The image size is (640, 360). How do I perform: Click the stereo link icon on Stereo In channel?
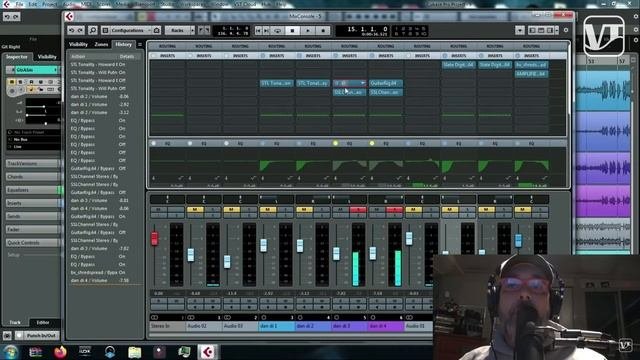tap(154, 317)
